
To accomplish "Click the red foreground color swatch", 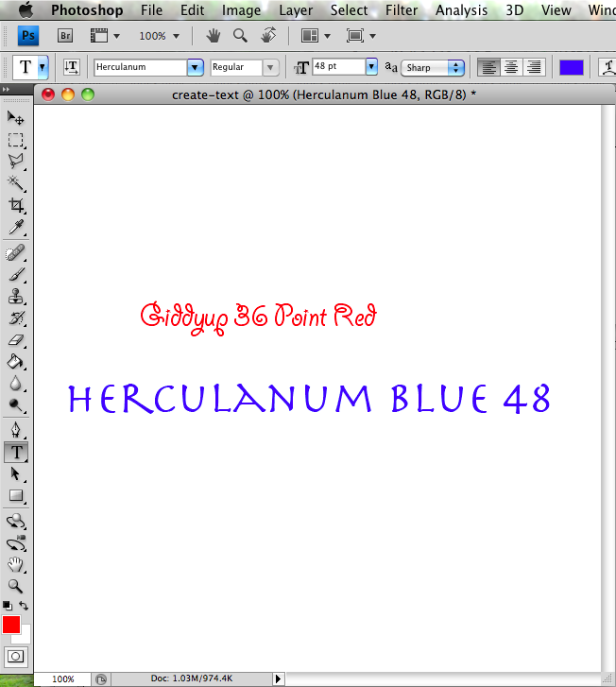I will pyautogui.click(x=11, y=625).
